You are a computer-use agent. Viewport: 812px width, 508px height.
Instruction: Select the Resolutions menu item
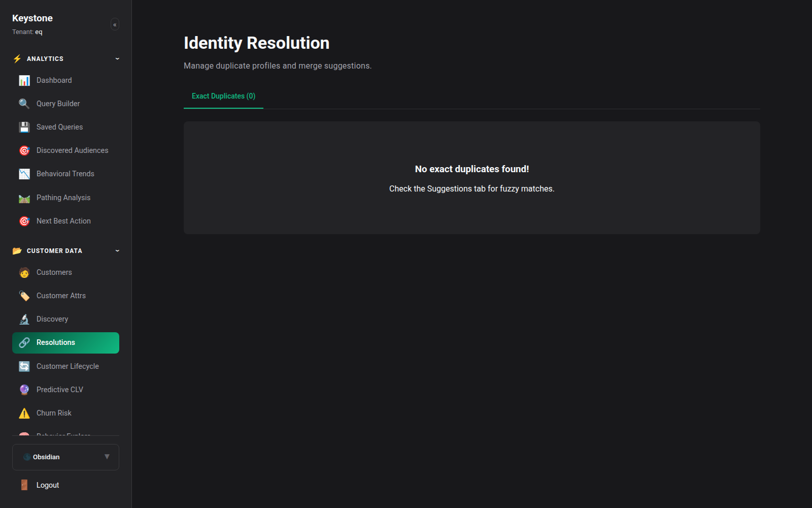(x=65, y=342)
